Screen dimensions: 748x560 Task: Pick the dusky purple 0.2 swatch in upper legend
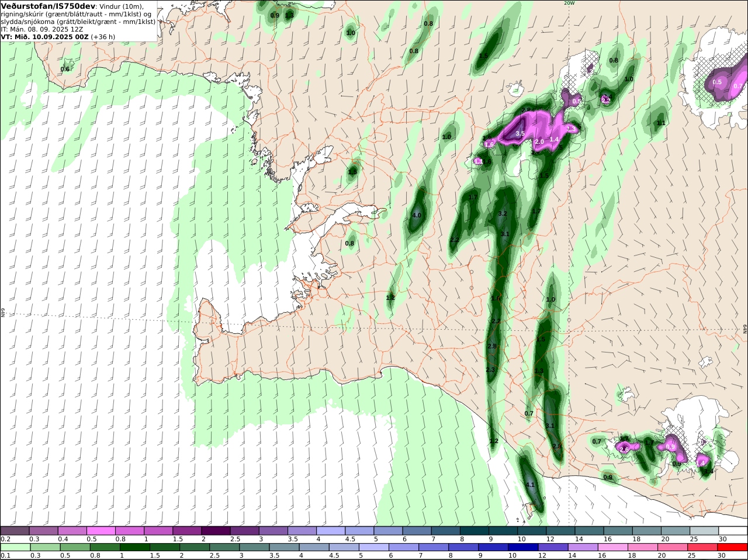[x=15, y=531]
